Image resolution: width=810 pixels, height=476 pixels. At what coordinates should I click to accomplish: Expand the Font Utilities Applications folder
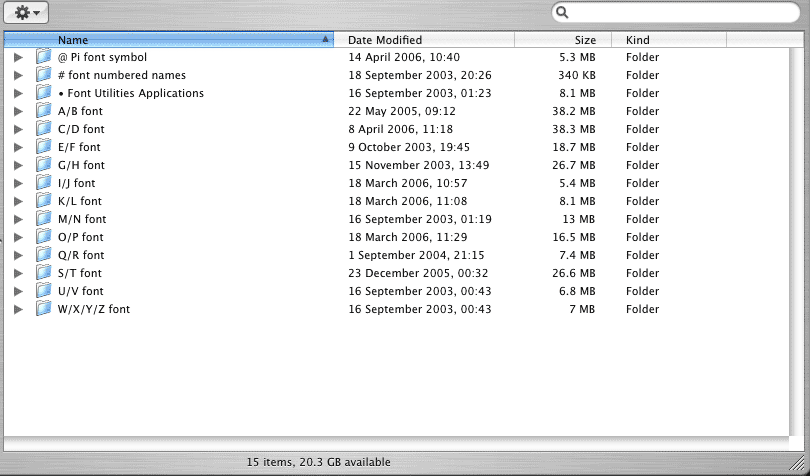19,94
